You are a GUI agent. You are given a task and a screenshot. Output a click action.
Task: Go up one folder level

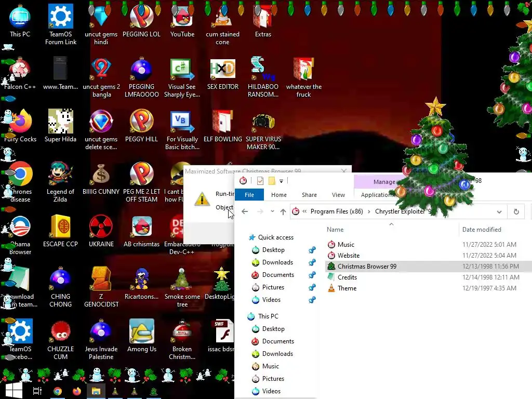(283, 212)
